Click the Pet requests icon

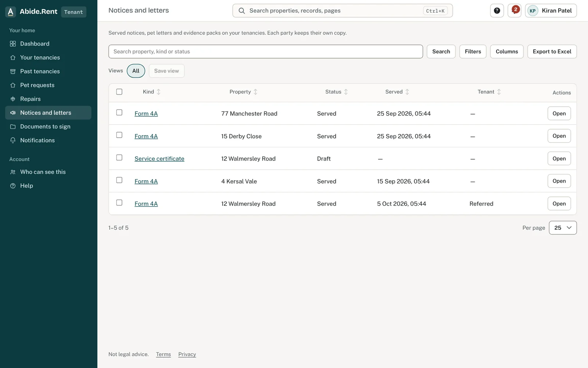point(13,85)
